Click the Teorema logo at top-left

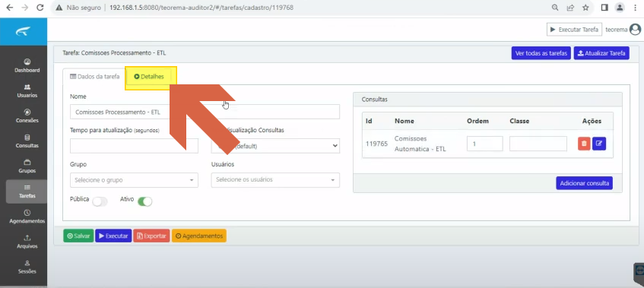tap(24, 32)
